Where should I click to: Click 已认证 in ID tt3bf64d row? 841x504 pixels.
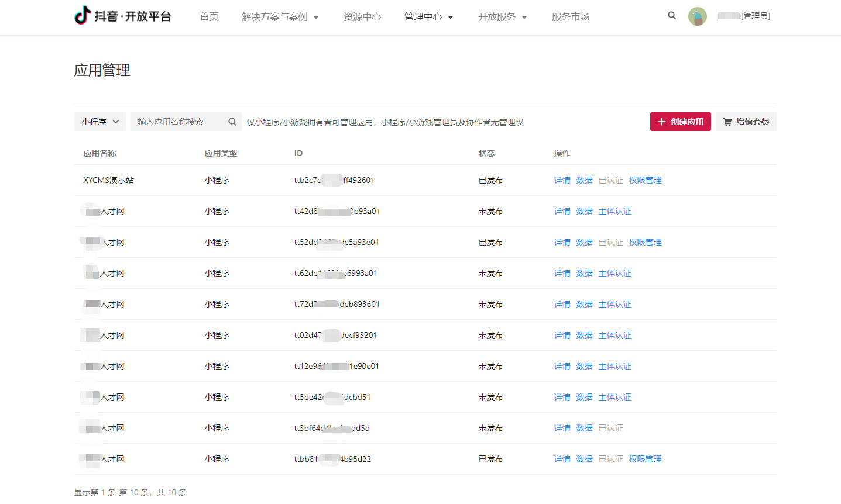click(610, 428)
